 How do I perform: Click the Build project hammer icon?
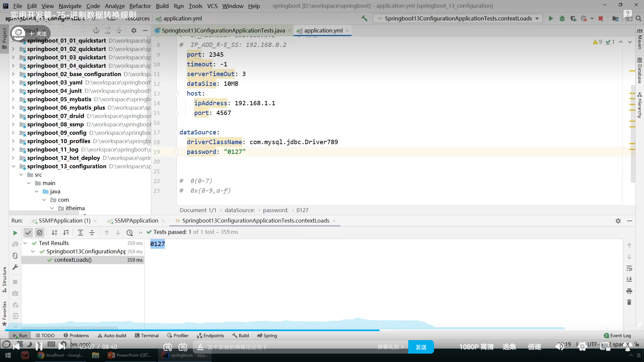364,18
